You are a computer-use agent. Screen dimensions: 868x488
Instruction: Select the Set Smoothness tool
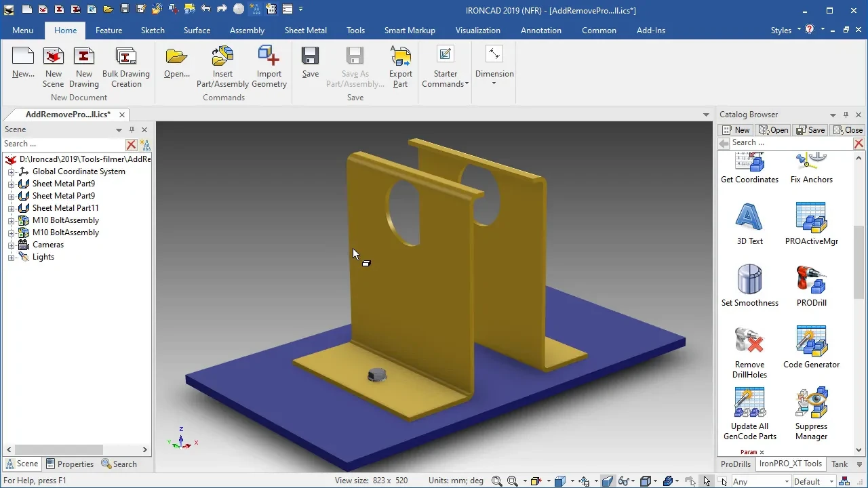(x=750, y=285)
